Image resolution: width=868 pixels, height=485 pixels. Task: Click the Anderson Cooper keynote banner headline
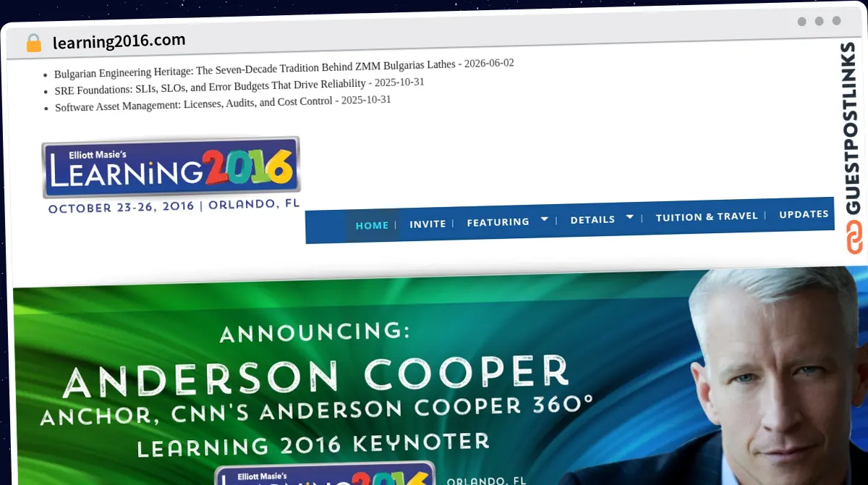pos(316,375)
